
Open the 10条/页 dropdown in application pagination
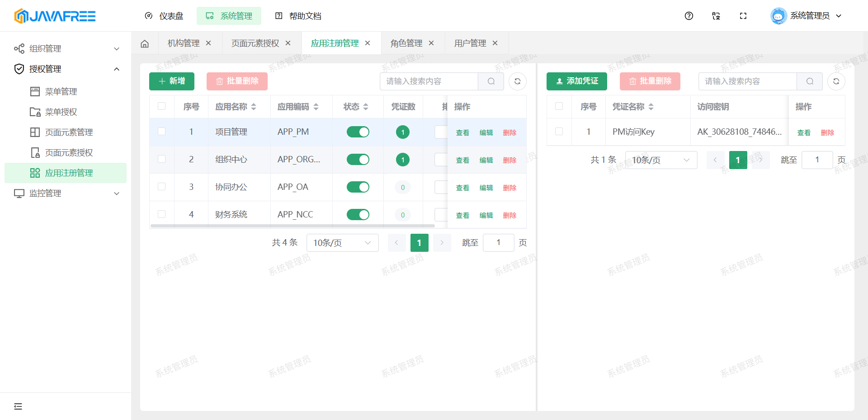[342, 243]
